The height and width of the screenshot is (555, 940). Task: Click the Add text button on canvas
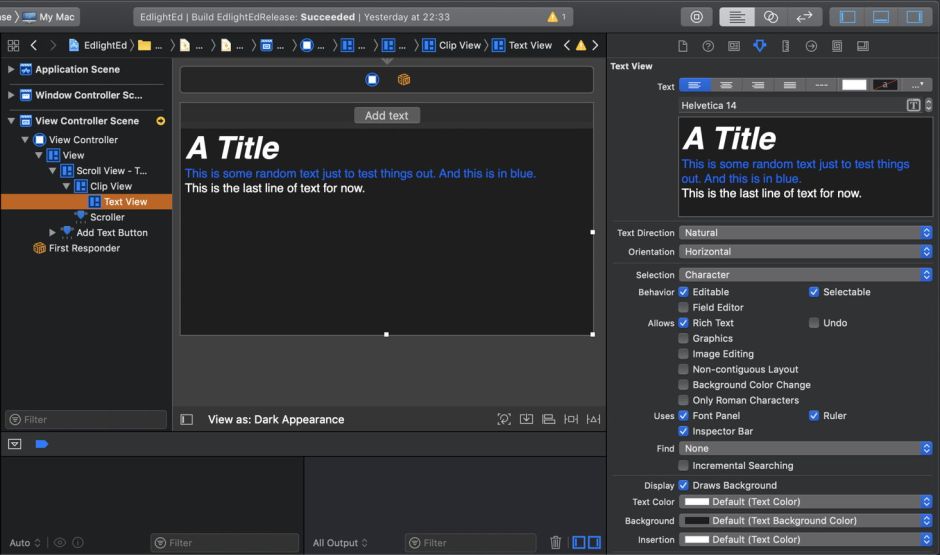point(387,116)
